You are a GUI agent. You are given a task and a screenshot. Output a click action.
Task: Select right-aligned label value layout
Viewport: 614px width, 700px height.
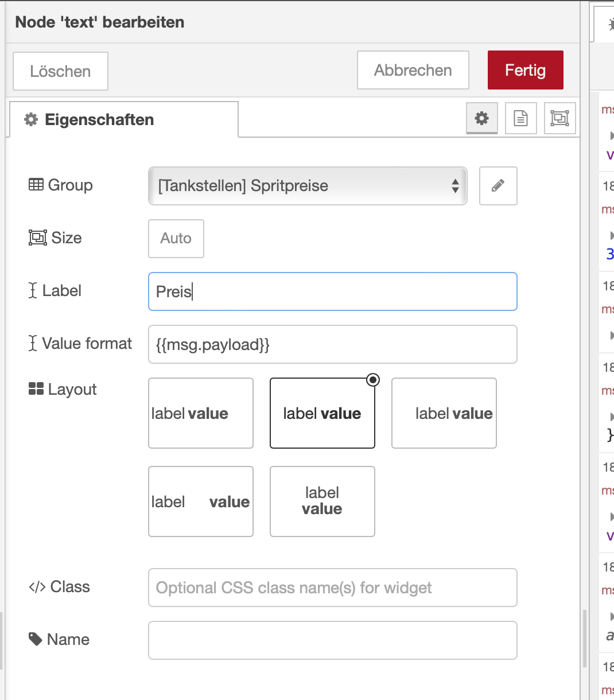[x=444, y=413]
